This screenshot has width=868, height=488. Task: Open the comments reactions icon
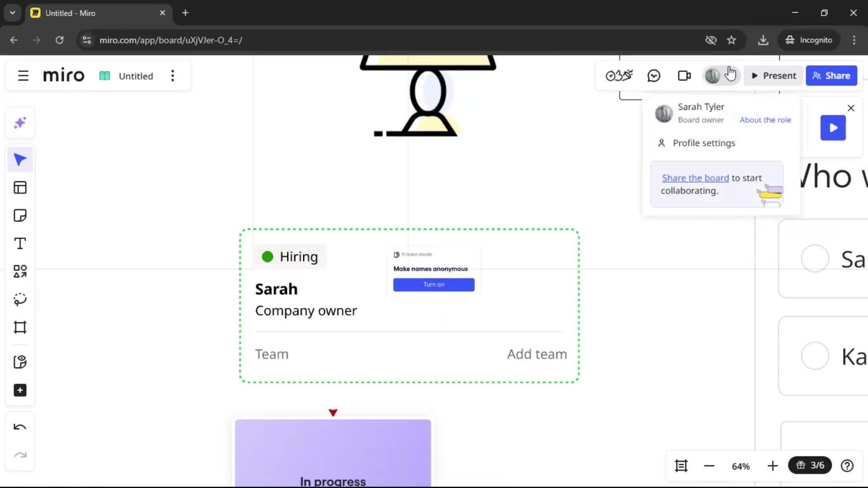pyautogui.click(x=654, y=75)
